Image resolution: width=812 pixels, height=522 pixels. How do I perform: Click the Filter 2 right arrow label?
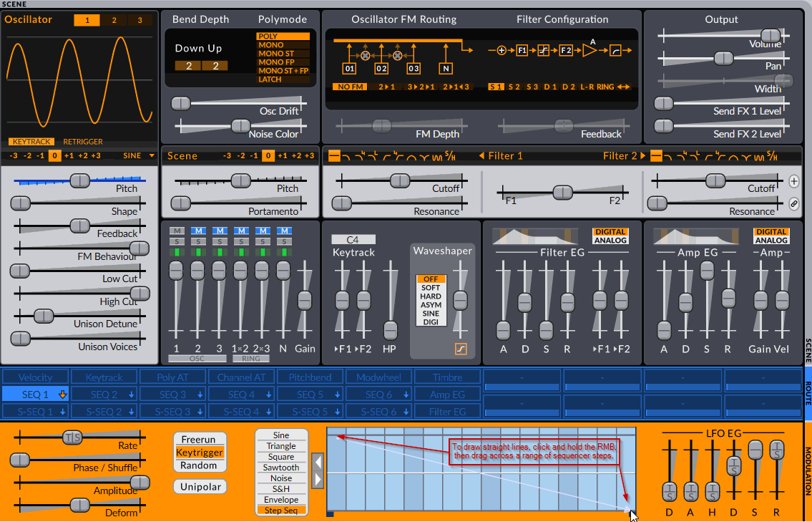pyautogui.click(x=625, y=155)
